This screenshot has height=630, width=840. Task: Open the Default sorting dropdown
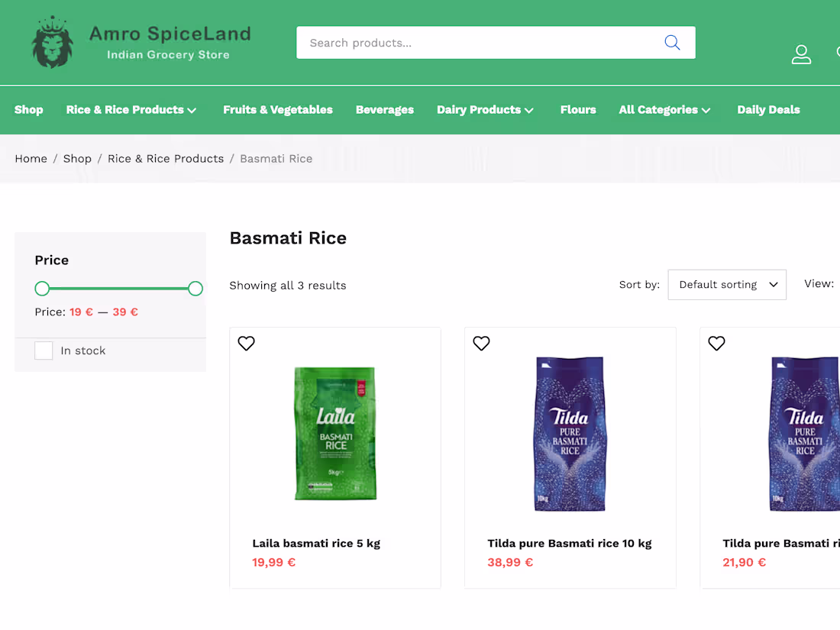[x=726, y=284]
